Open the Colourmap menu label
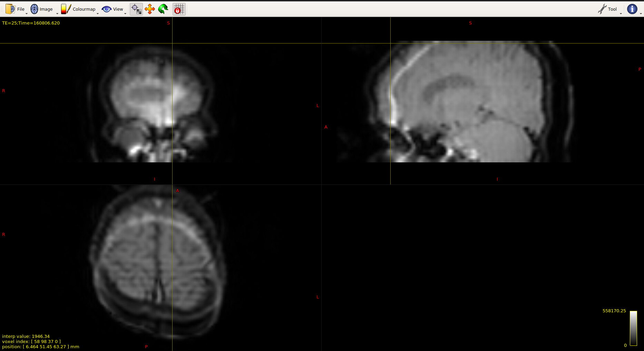Viewport: 644px width, 351px height. pyautogui.click(x=84, y=9)
